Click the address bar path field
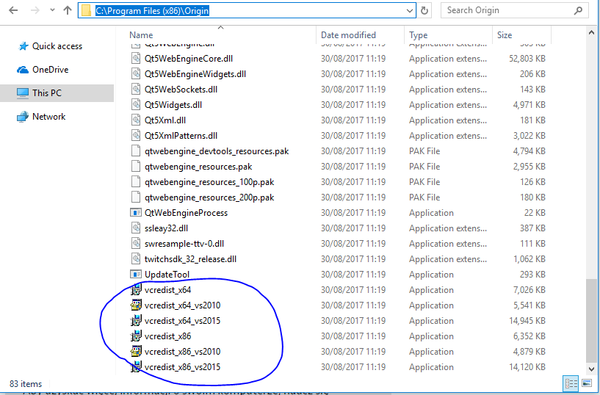Viewport: 600px width, 395px height. pos(247,10)
